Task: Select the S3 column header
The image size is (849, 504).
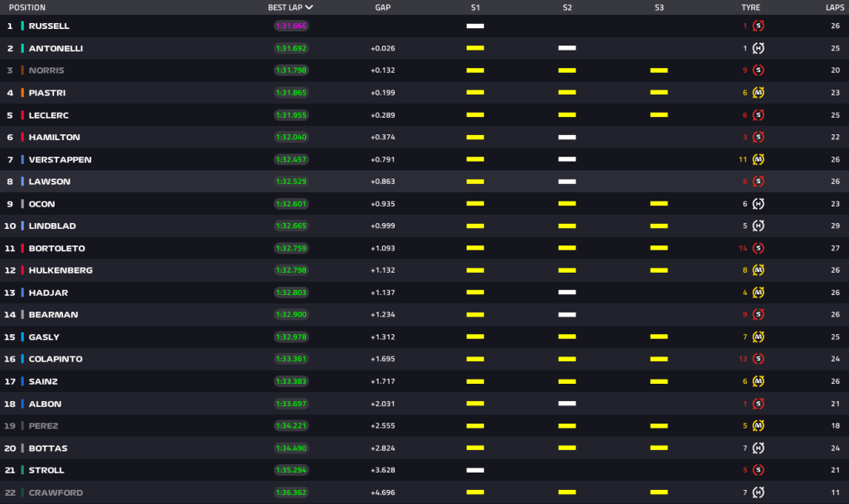Action: (x=659, y=7)
